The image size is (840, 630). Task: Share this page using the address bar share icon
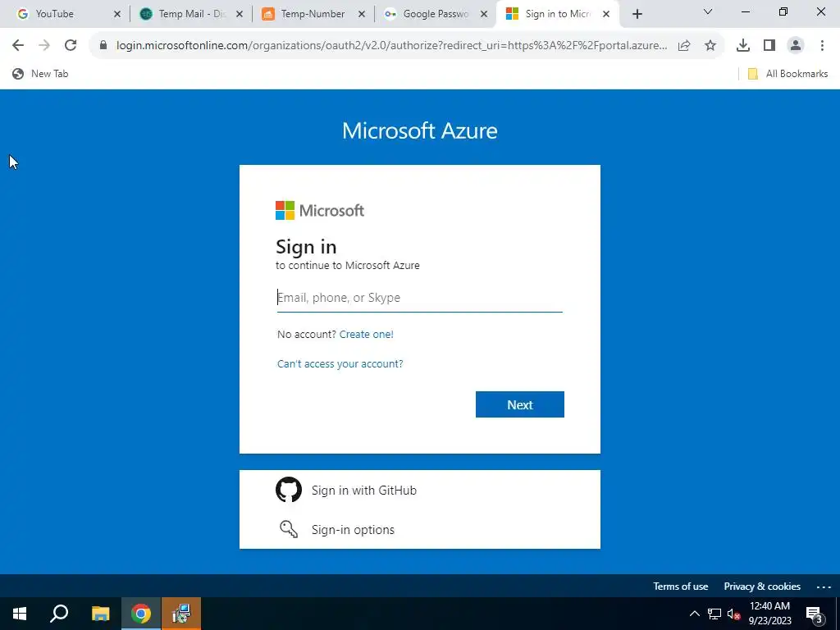(684, 46)
